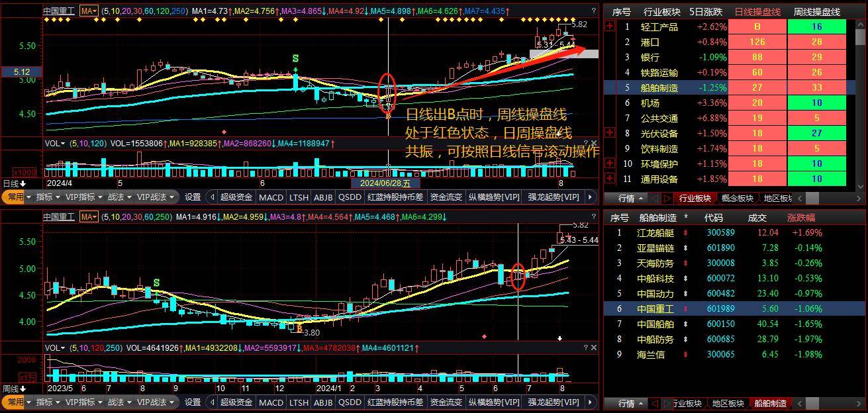The width and height of the screenshot is (868, 413).
Task: Expand the 轻工产品 row plus icon
Action: click(x=610, y=26)
